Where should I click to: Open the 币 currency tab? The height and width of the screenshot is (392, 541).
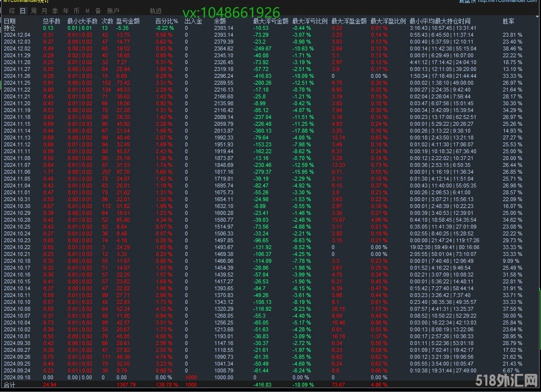point(77,11)
